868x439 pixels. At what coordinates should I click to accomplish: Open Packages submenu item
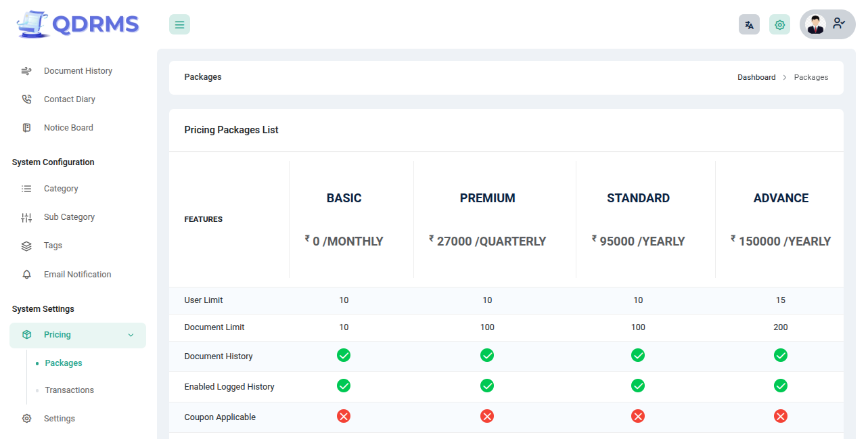tap(64, 363)
